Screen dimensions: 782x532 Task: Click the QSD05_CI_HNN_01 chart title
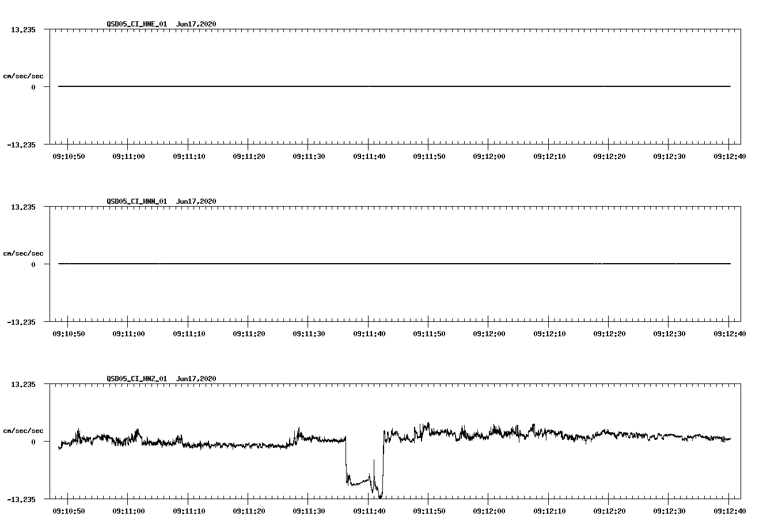click(137, 202)
